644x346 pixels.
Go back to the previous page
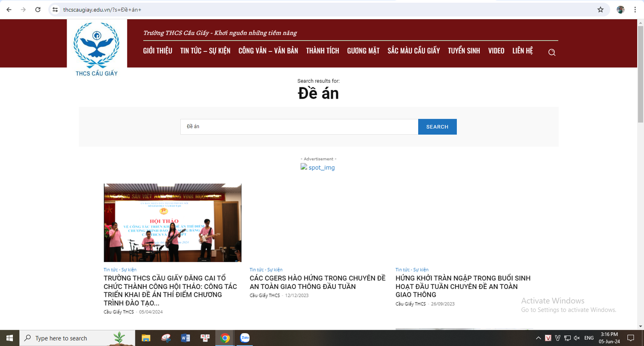coord(9,9)
